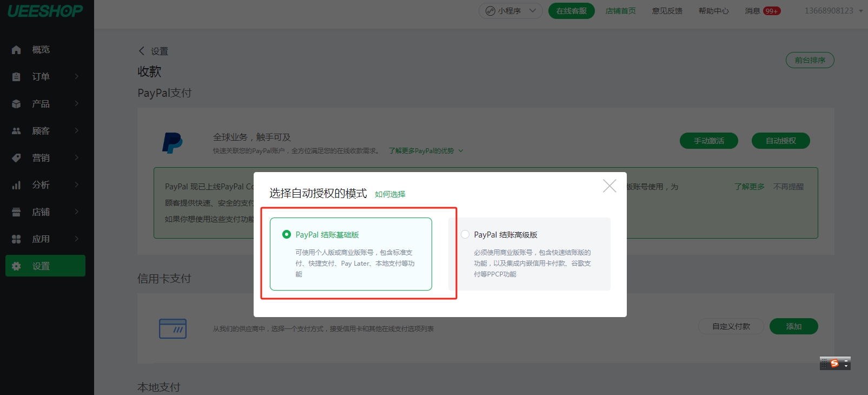Click the 了解更多PayPal的优势 link text
The width and height of the screenshot is (868, 395).
coord(421,151)
